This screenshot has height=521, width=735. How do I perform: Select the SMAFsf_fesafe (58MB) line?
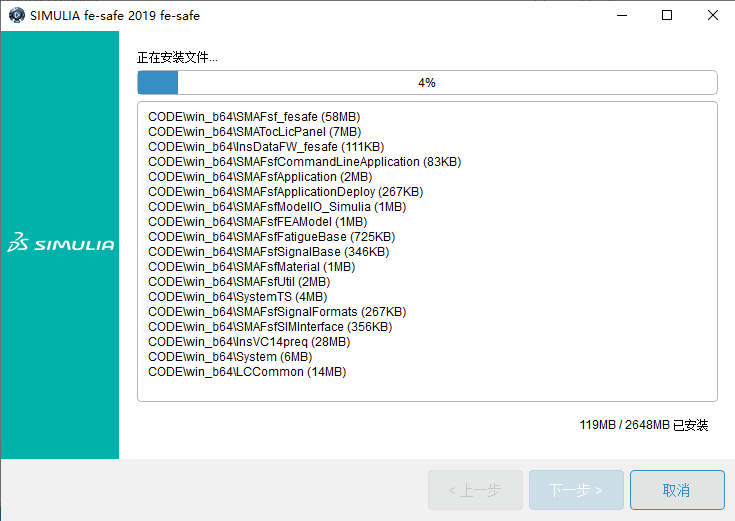click(x=254, y=117)
